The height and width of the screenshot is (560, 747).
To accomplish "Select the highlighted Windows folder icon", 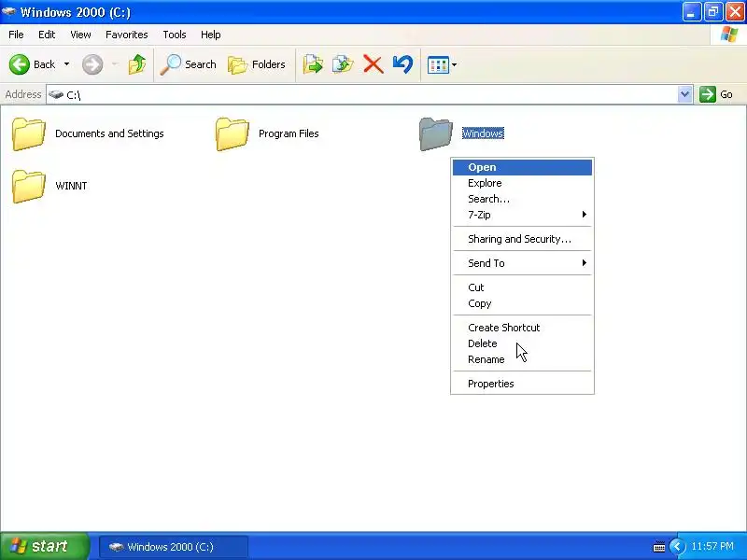I will pos(435,134).
